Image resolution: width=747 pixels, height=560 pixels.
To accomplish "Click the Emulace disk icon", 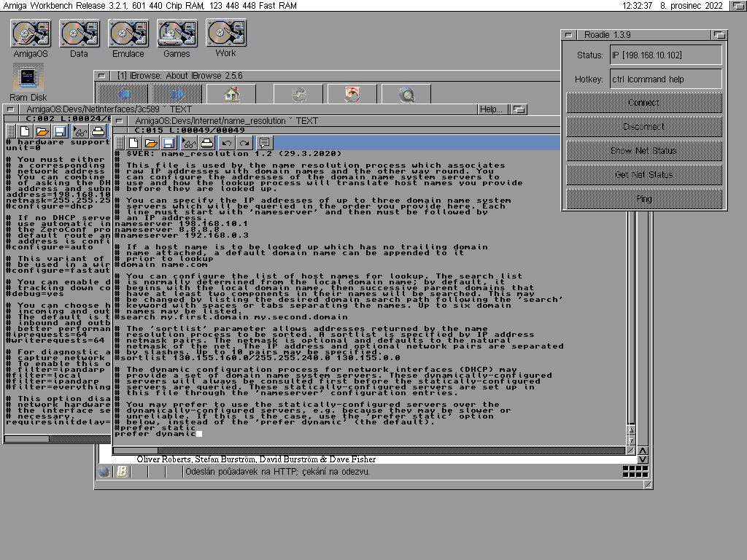I will 128,34.
